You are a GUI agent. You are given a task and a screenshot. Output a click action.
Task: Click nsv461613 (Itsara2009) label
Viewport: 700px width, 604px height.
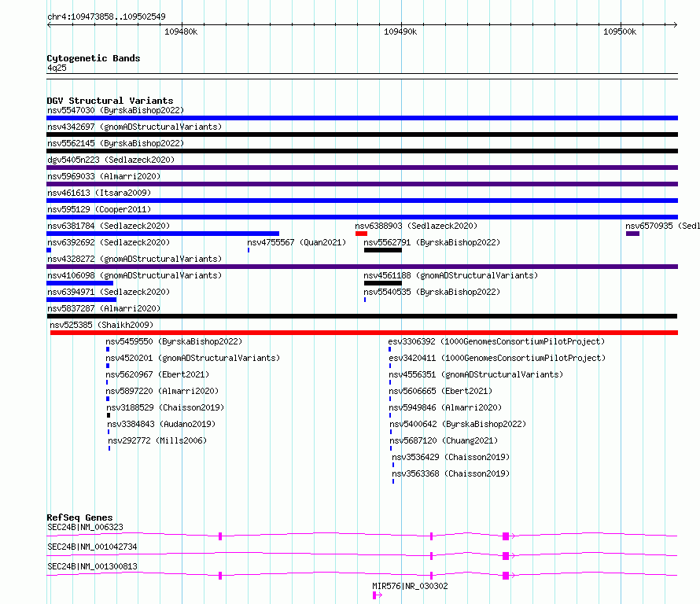99,193
